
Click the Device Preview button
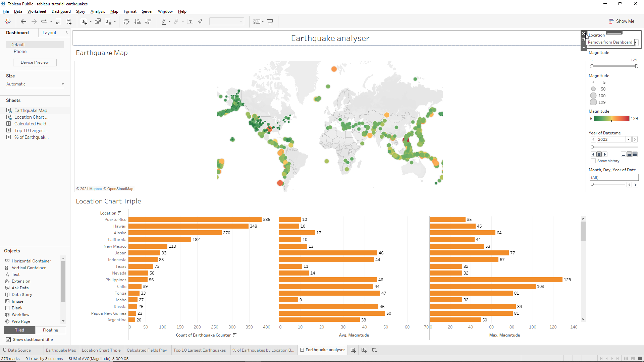coord(35,62)
